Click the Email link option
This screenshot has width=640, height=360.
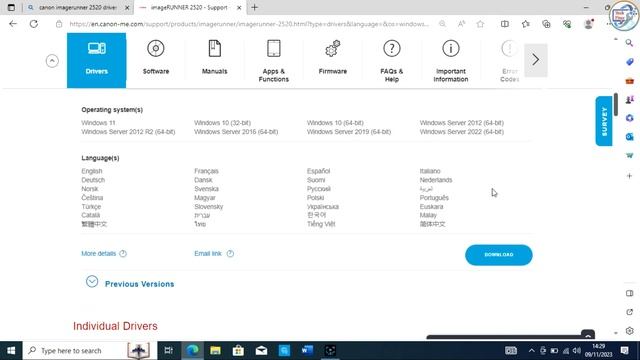[208, 253]
